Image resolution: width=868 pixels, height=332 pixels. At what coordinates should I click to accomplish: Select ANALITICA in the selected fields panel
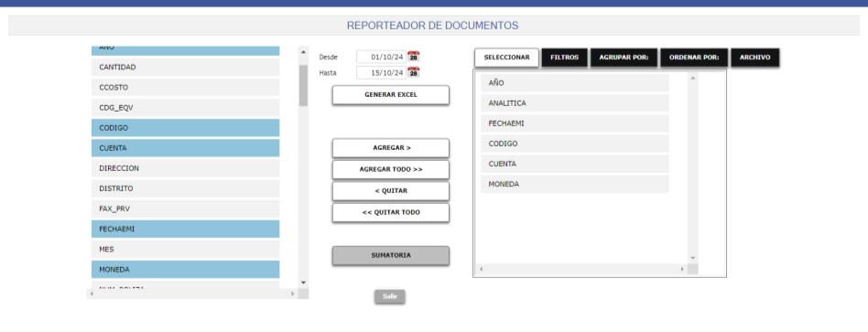coord(575,103)
